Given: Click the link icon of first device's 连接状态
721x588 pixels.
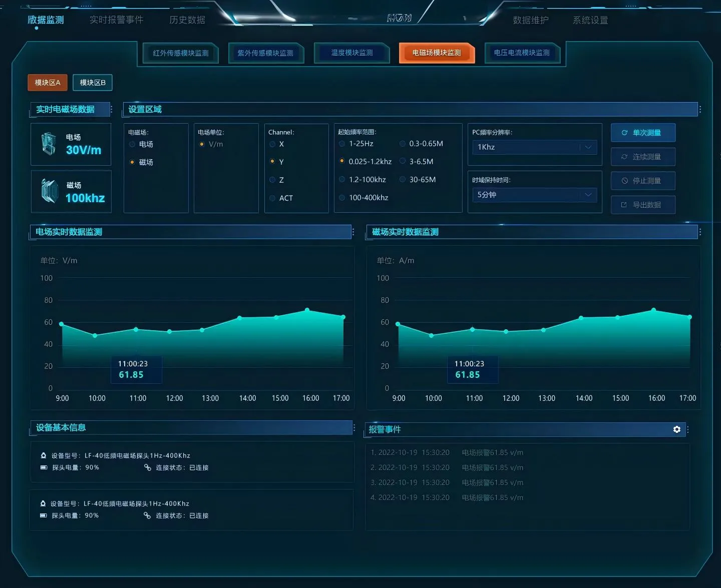Looking at the screenshot, I should pyautogui.click(x=148, y=467).
